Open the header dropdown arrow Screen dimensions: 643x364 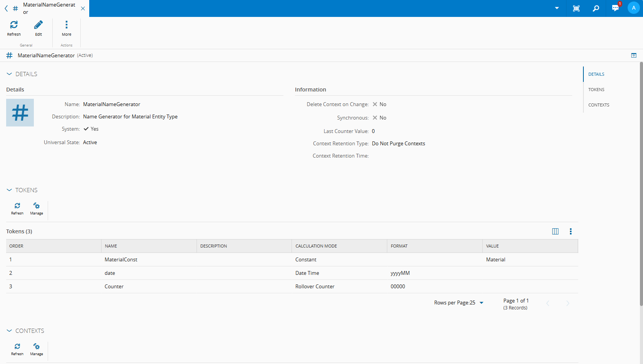tap(557, 8)
